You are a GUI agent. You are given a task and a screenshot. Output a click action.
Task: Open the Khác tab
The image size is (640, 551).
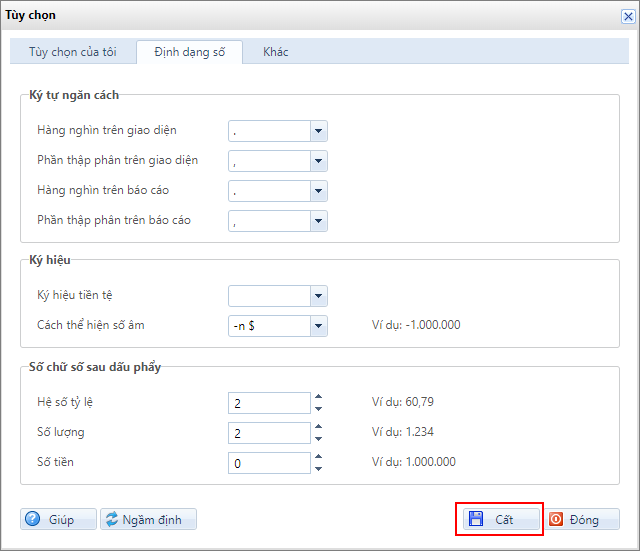(275, 52)
